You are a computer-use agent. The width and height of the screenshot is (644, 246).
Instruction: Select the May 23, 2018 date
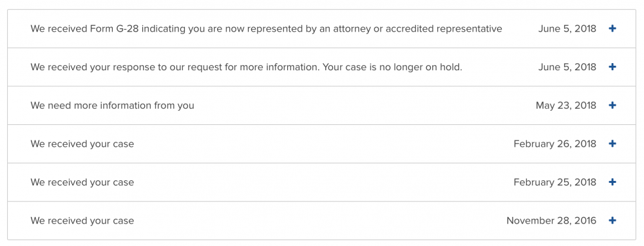[x=566, y=106]
